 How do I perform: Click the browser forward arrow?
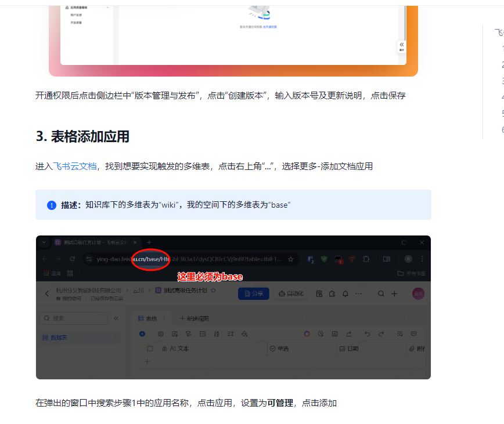tap(59, 259)
